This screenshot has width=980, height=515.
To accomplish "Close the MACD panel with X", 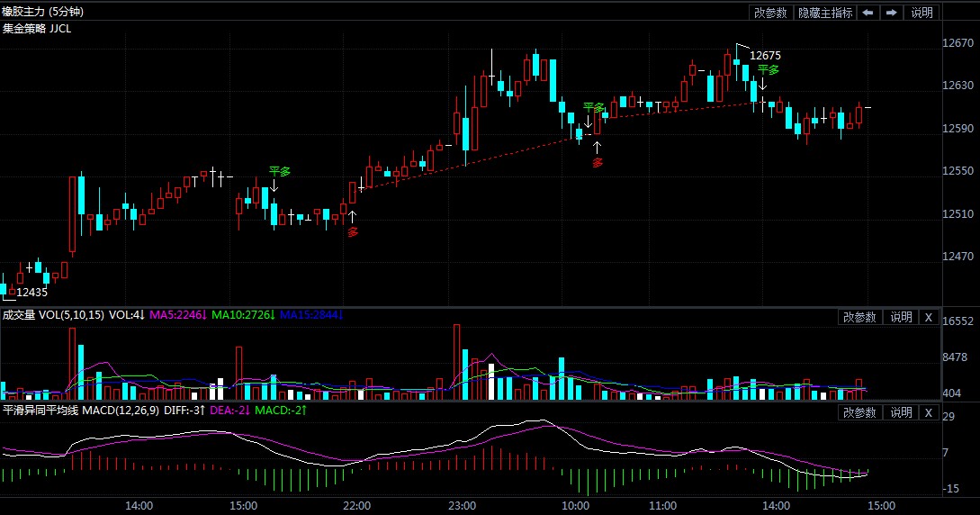I will 929,412.
